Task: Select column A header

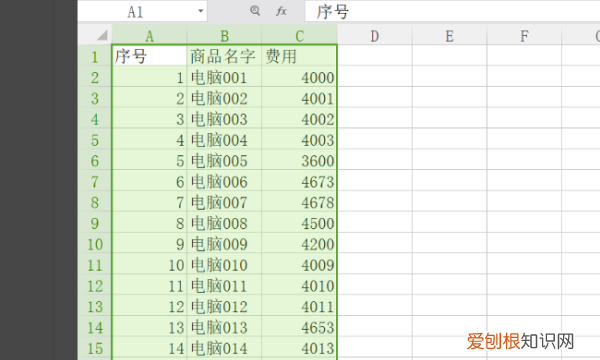Action: coord(149,36)
